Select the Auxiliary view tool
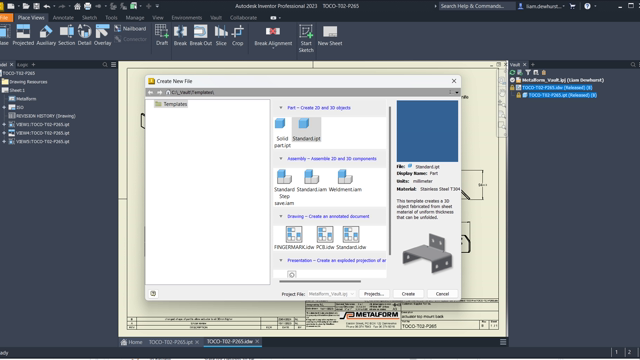The image size is (640, 360). tap(46, 35)
